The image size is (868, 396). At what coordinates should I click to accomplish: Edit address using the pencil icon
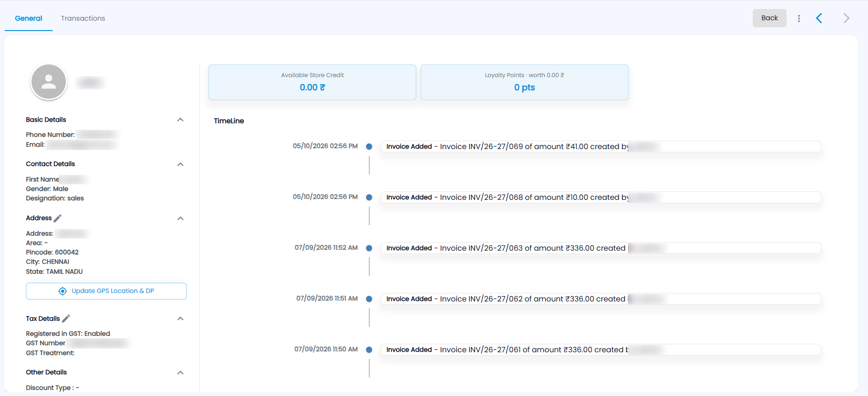[58, 218]
